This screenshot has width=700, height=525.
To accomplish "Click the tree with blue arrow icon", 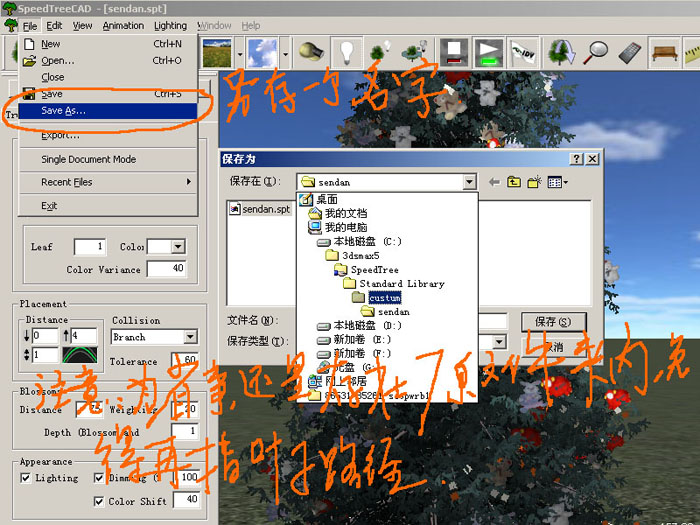I will [562, 52].
